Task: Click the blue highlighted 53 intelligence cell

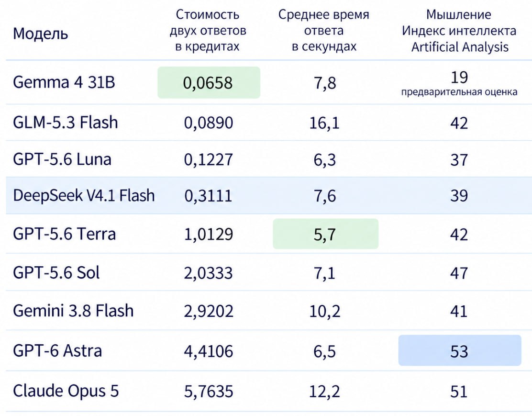Action: [460, 350]
